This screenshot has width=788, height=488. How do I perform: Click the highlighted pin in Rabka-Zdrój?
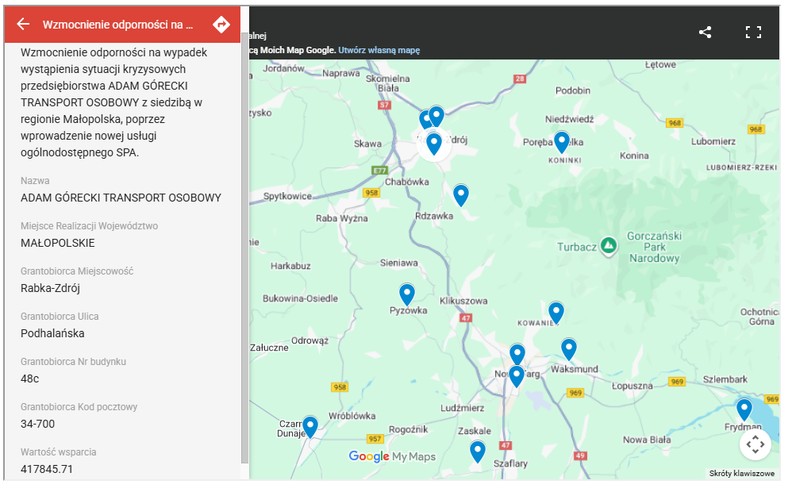pyautogui.click(x=434, y=144)
